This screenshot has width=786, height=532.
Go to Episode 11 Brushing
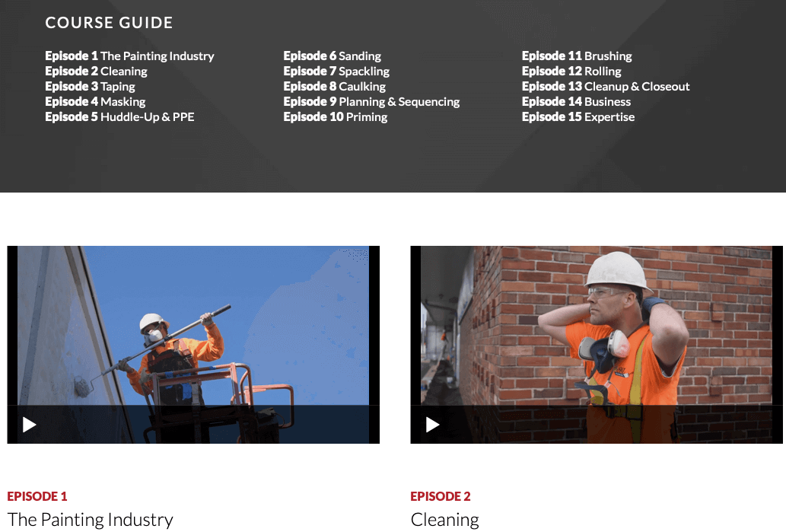coord(577,56)
